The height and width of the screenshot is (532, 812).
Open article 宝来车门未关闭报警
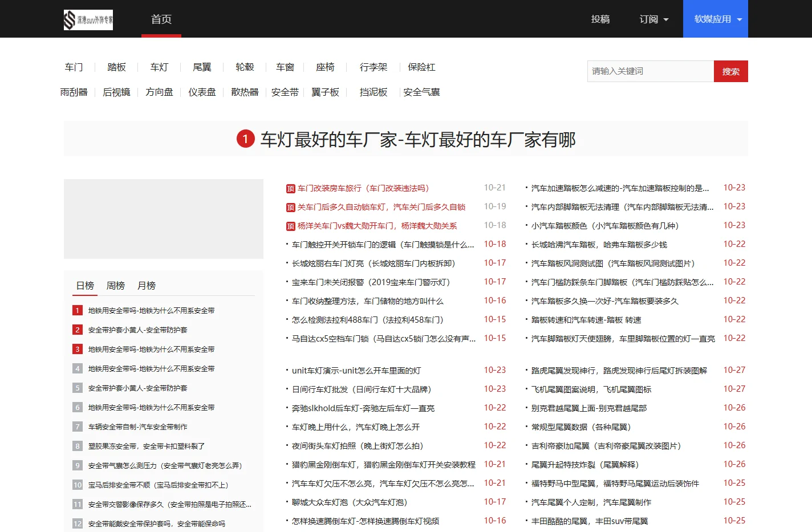coord(373,282)
